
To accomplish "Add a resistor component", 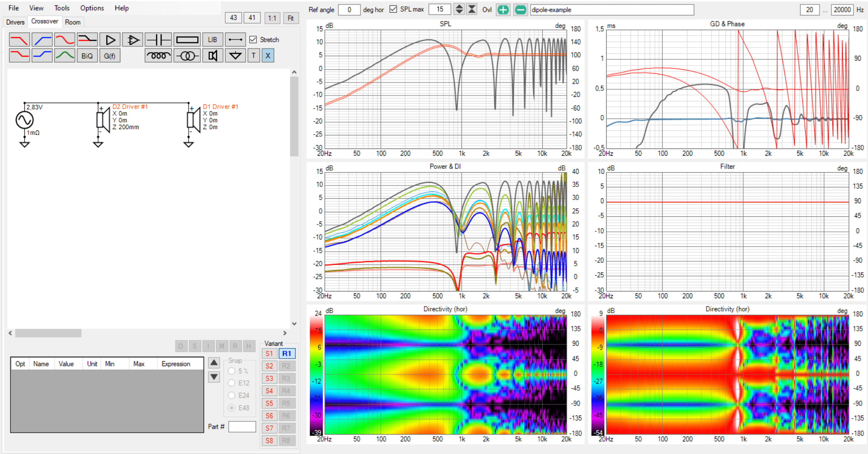I will (187, 40).
